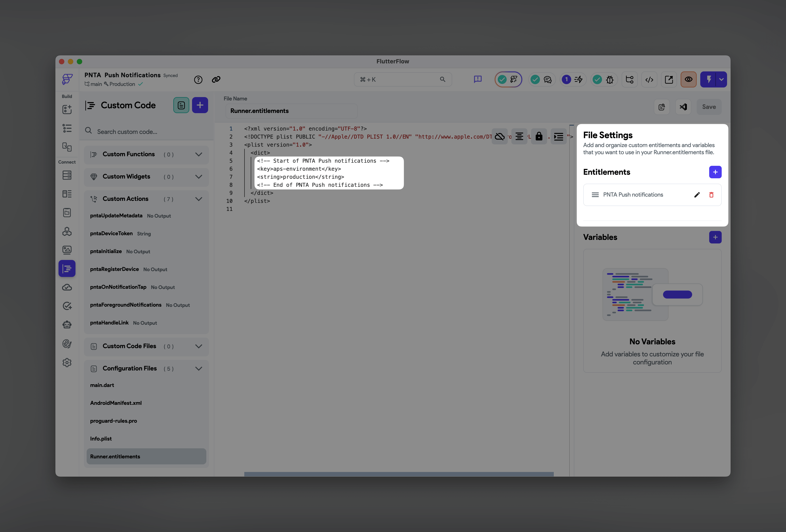The height and width of the screenshot is (532, 786).
Task: Add new custom code with plus button
Action: tap(200, 106)
